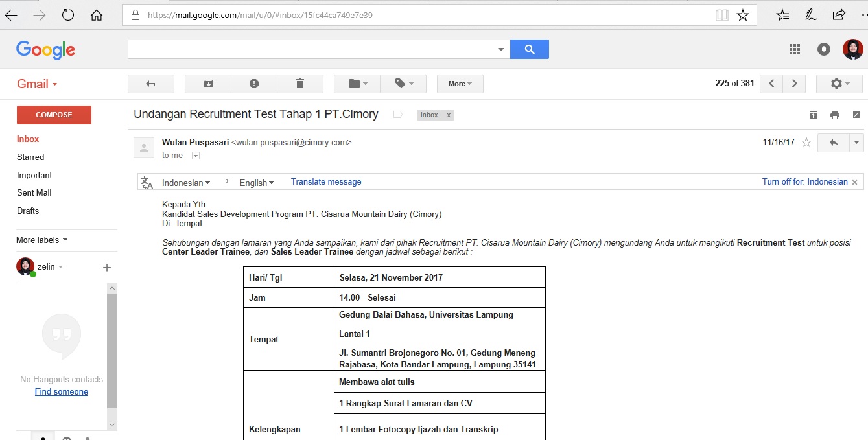
Task: Return to inbox with back-arrow button
Action: (151, 84)
